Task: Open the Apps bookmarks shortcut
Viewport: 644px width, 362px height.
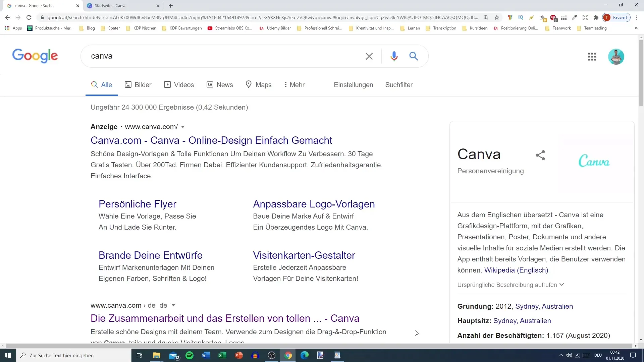Action: click(x=13, y=28)
